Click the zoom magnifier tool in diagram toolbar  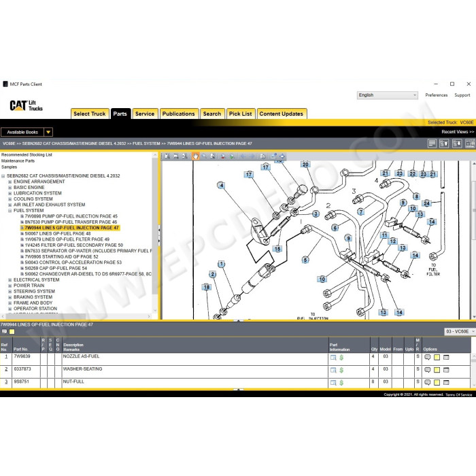tap(204, 156)
